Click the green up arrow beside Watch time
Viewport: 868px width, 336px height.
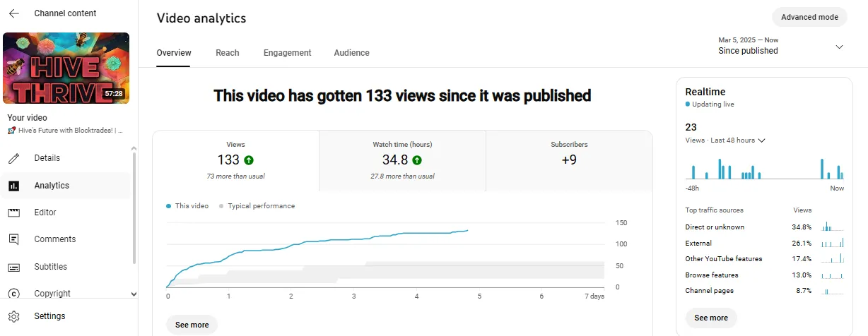pos(417,160)
